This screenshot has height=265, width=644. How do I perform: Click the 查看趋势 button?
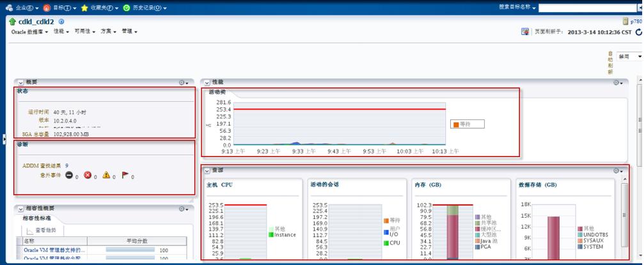point(41,231)
